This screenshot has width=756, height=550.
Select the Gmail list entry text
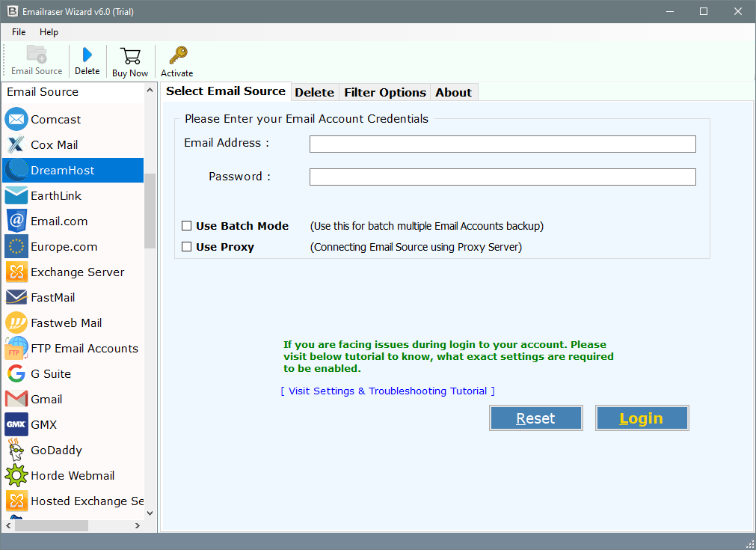click(x=46, y=399)
